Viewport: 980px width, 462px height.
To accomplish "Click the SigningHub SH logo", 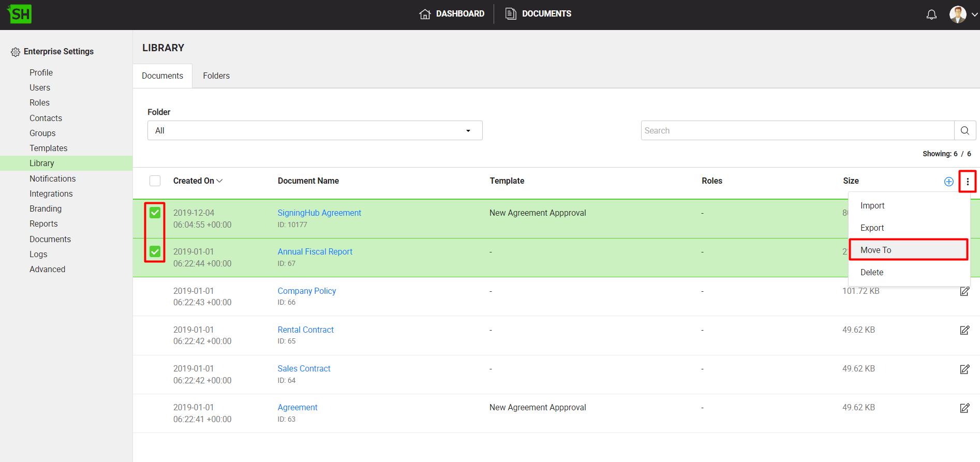I will coord(20,14).
